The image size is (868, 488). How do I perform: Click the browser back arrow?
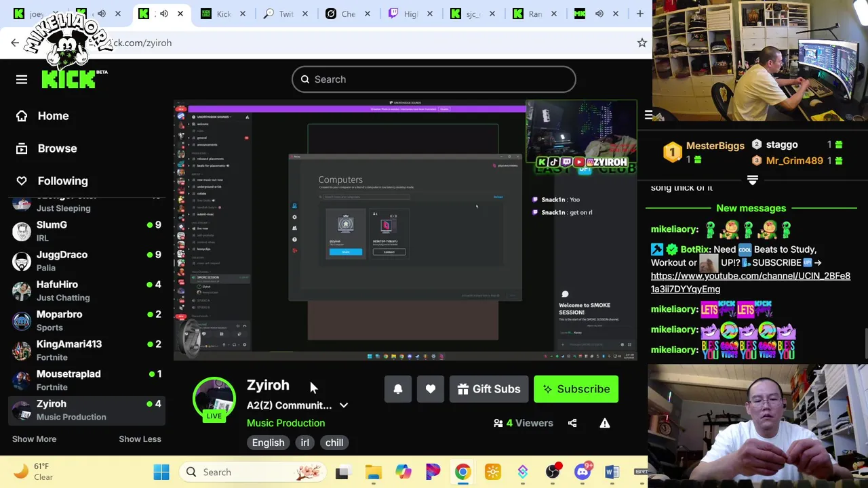pos(15,43)
